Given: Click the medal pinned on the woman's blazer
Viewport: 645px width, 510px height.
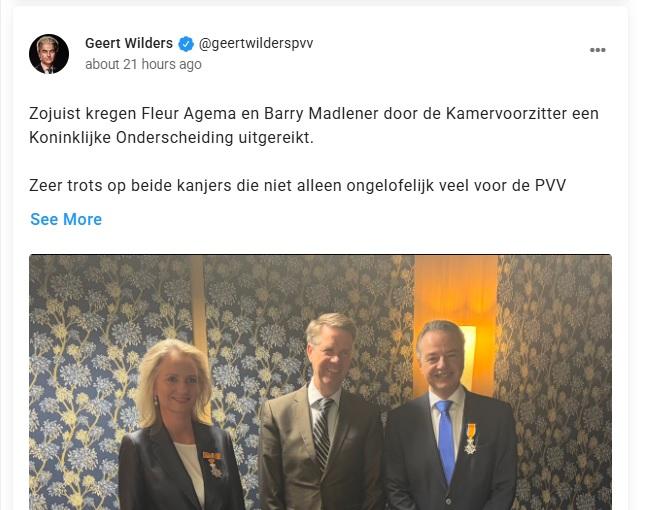Looking at the screenshot, I should coord(213,465).
